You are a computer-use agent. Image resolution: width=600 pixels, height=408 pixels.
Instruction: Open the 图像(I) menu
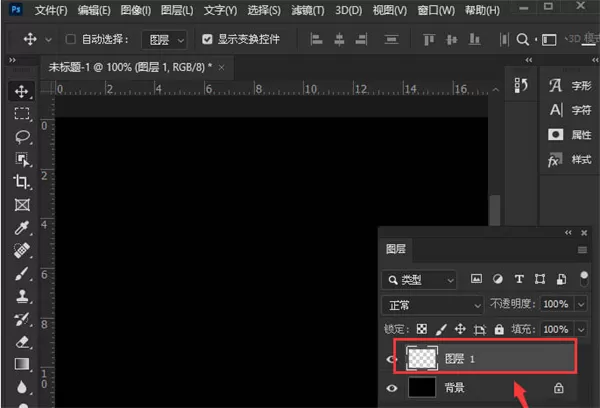point(135,10)
